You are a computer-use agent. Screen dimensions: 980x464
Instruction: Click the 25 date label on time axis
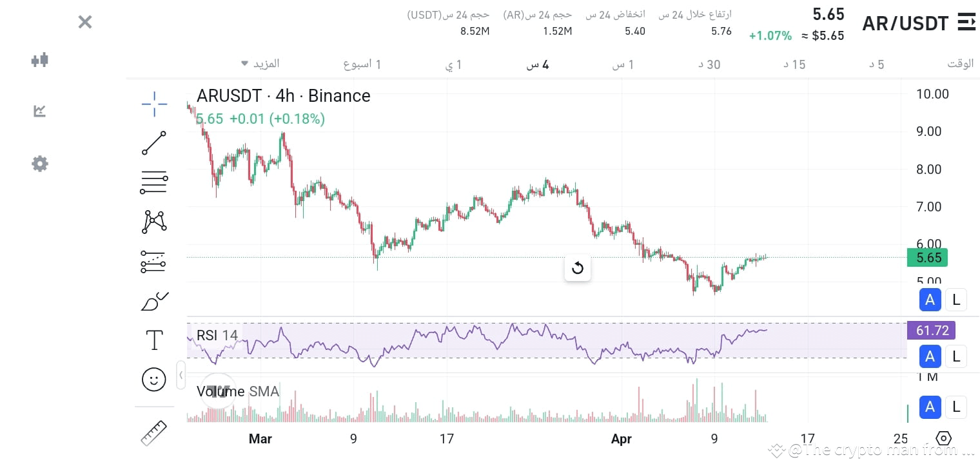(x=901, y=439)
